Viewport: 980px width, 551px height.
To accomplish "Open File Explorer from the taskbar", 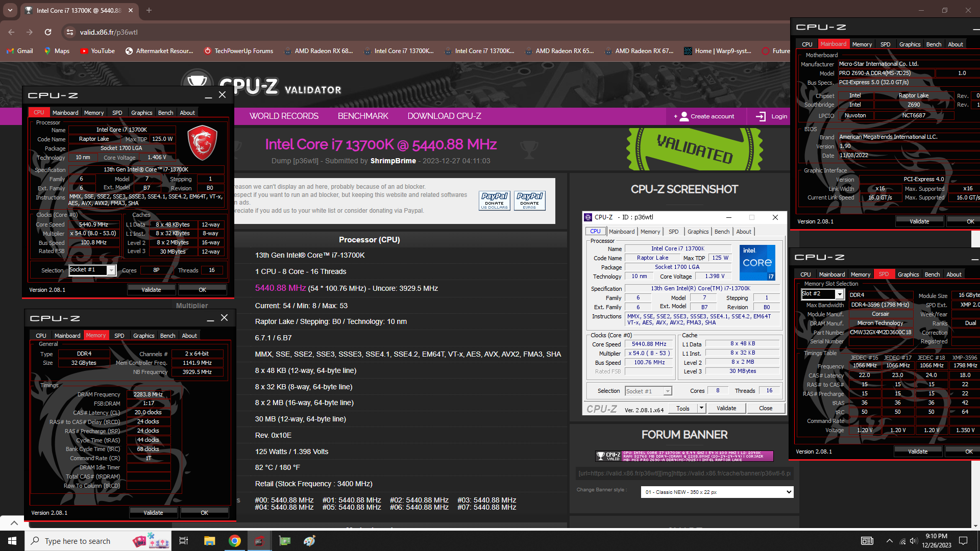I will (x=209, y=541).
